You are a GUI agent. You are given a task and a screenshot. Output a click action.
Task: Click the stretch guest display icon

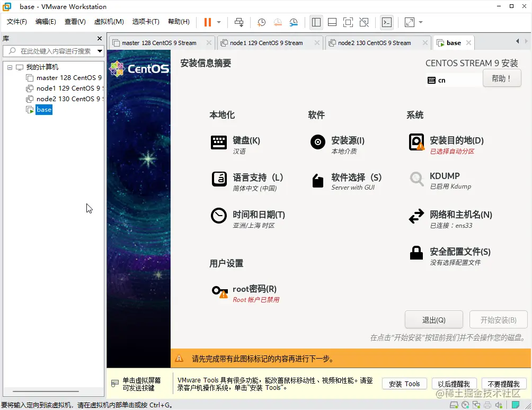(x=410, y=22)
